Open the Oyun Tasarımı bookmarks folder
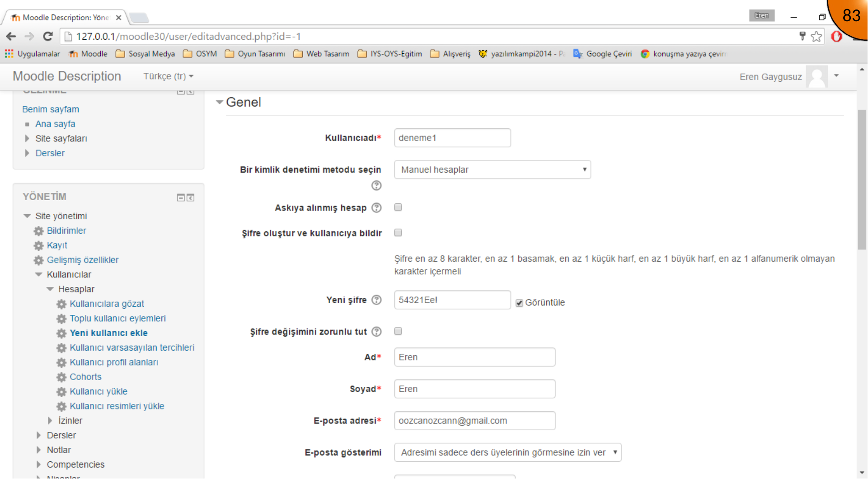868x488 pixels. (255, 54)
